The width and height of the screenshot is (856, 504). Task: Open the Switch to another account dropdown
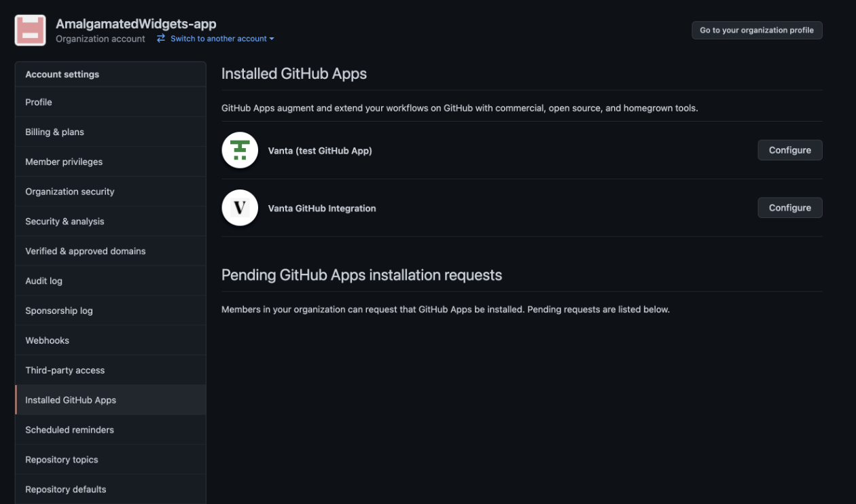click(x=222, y=39)
